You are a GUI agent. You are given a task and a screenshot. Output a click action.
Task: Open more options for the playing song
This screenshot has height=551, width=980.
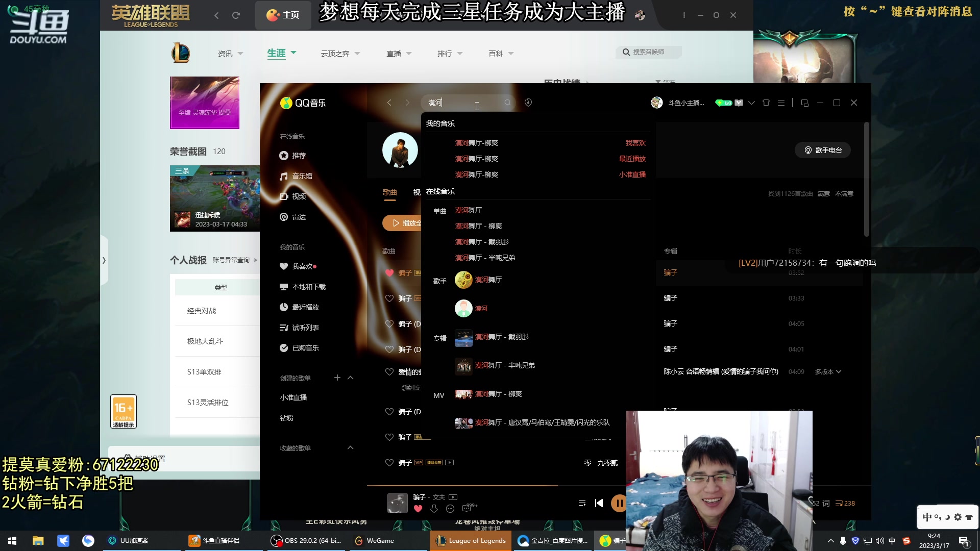(x=450, y=508)
